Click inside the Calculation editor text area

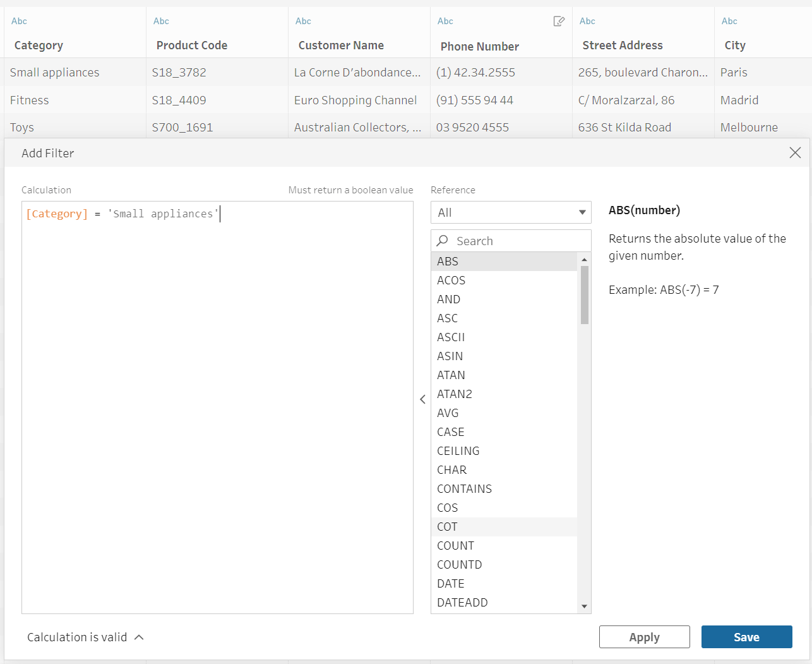pos(217,411)
